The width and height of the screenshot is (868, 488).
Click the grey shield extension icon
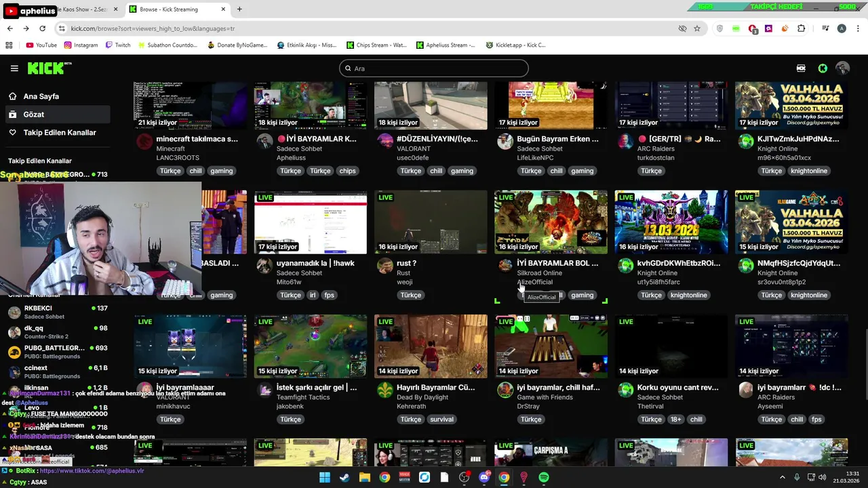click(x=719, y=28)
